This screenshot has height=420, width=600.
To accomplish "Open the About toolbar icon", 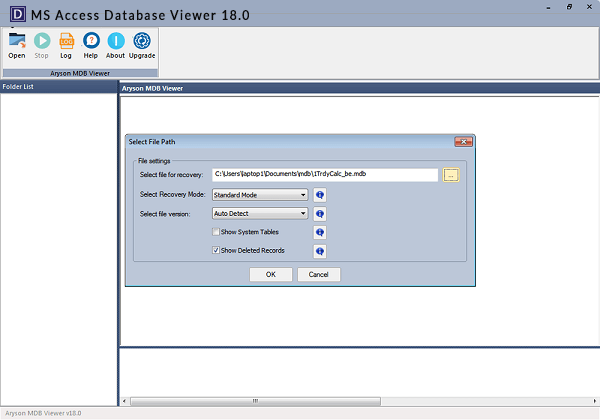I will coord(115,46).
